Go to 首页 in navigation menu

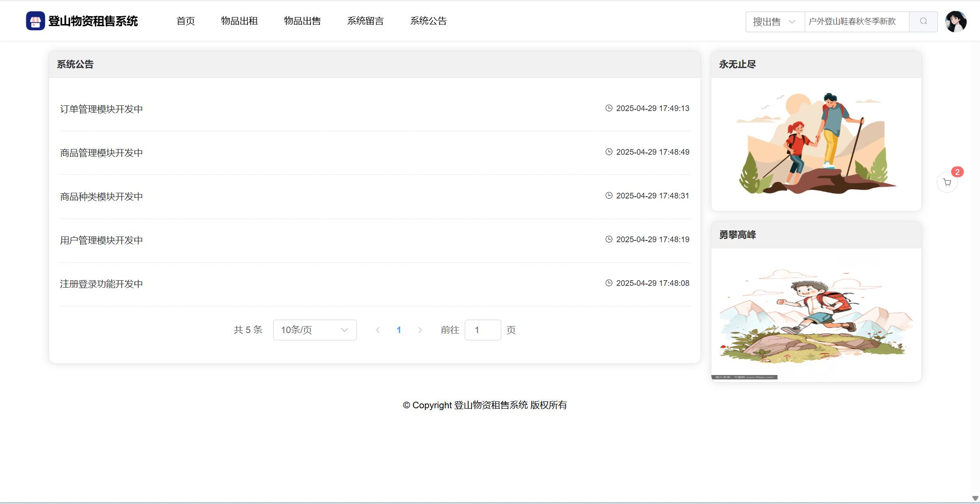(x=185, y=21)
